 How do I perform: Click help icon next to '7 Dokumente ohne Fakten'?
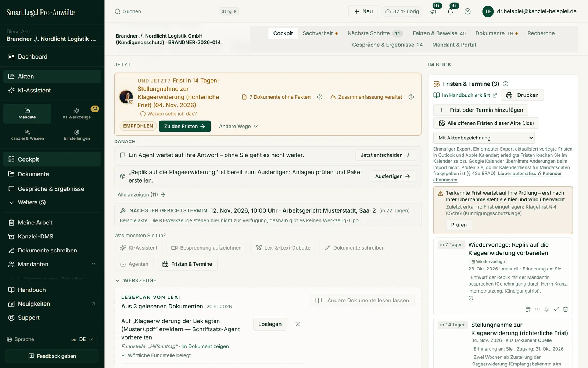pos(320,97)
